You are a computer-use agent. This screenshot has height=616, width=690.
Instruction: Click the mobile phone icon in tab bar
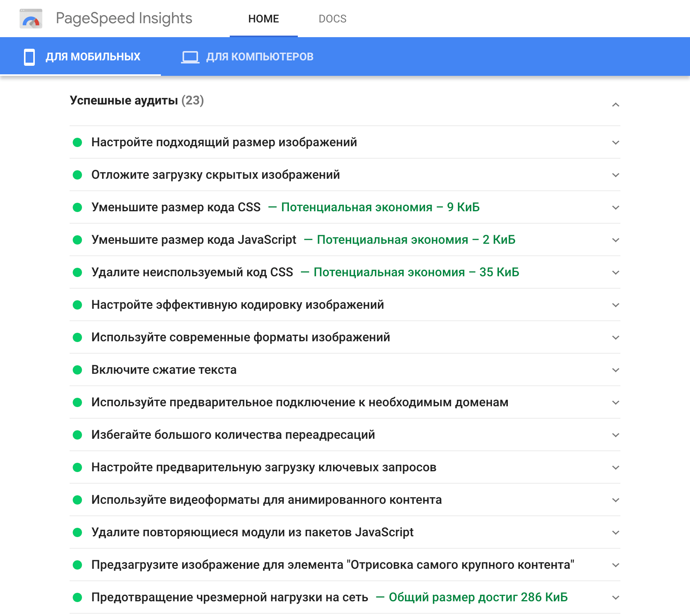click(29, 57)
